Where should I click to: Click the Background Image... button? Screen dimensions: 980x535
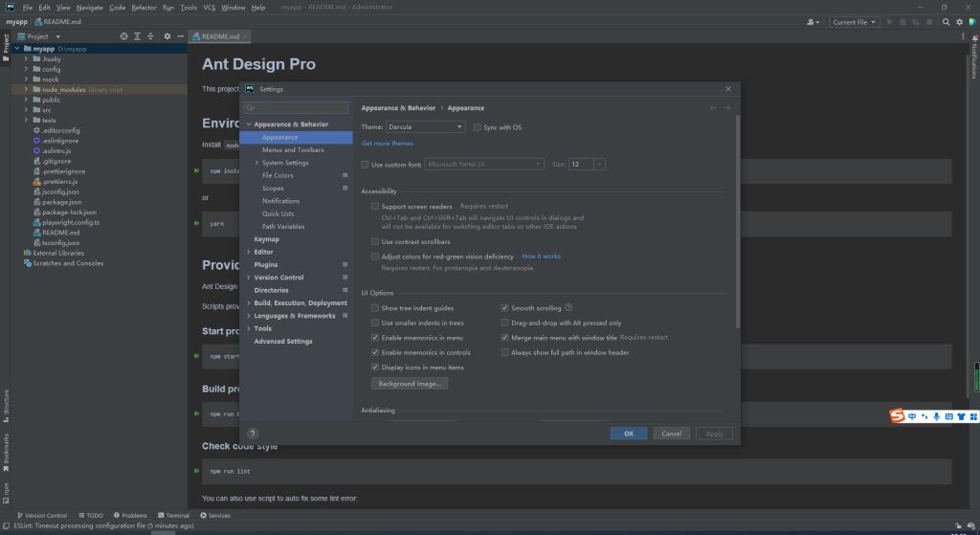point(410,384)
